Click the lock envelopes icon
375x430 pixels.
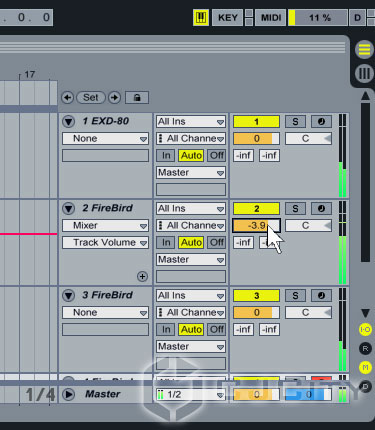pyautogui.click(x=137, y=98)
